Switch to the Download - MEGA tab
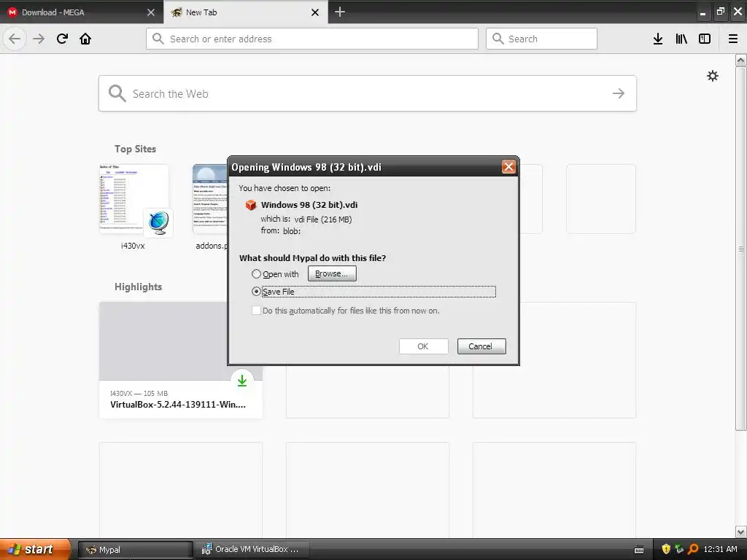747x560 pixels. [x=82, y=12]
